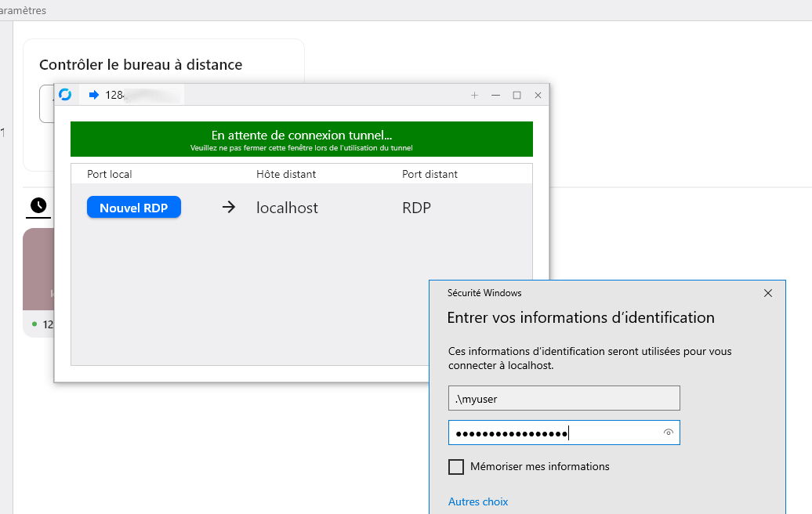Image resolution: width=812 pixels, height=514 pixels.
Task: Reveal the password using the eye icon
Action: pyautogui.click(x=668, y=432)
